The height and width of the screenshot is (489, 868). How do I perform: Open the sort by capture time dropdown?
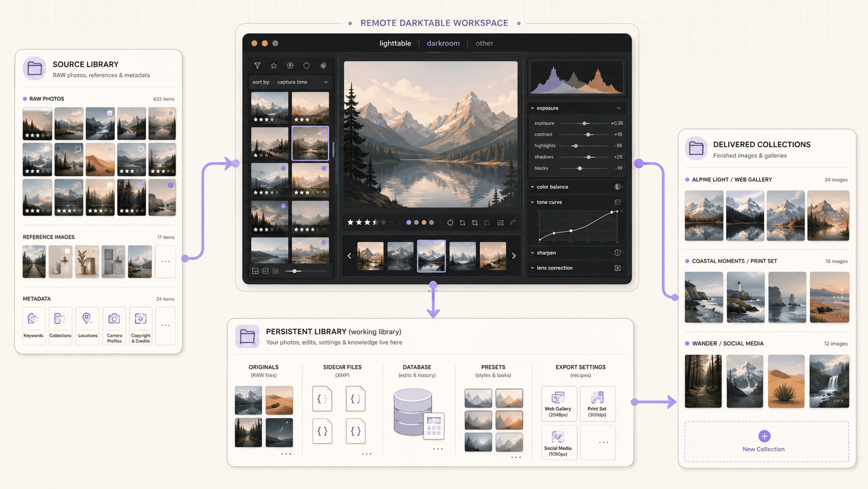290,82
